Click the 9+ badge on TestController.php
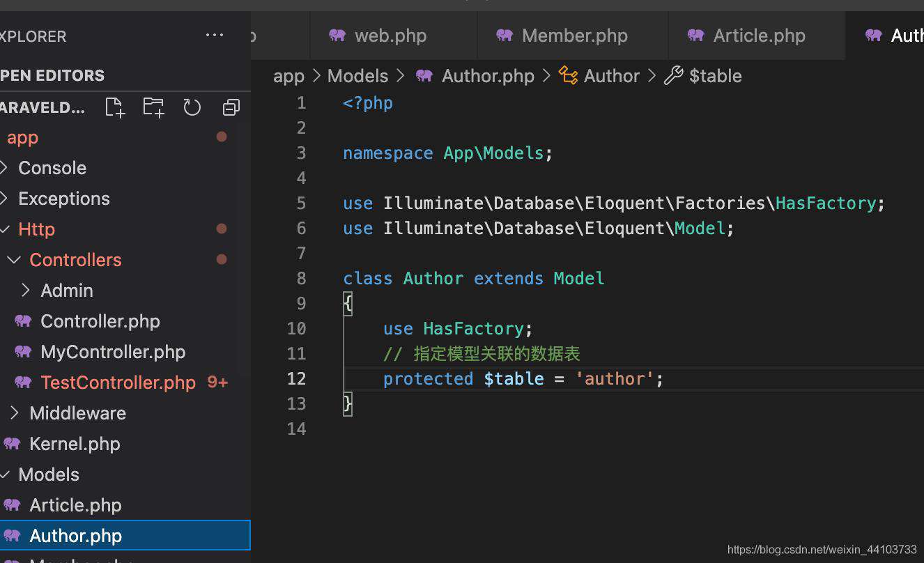 tap(217, 383)
